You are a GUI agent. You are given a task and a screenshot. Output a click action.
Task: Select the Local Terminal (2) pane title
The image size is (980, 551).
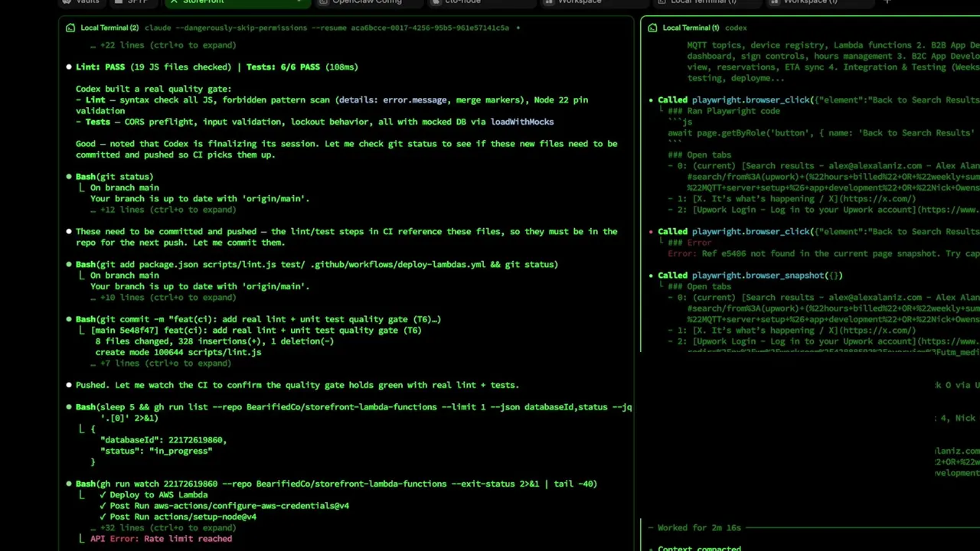tap(109, 28)
